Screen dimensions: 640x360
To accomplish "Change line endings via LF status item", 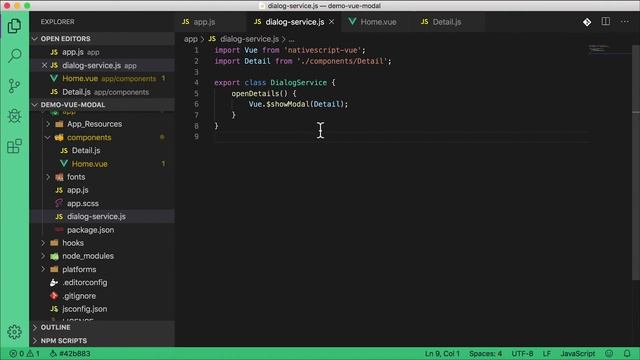I will tap(547, 353).
